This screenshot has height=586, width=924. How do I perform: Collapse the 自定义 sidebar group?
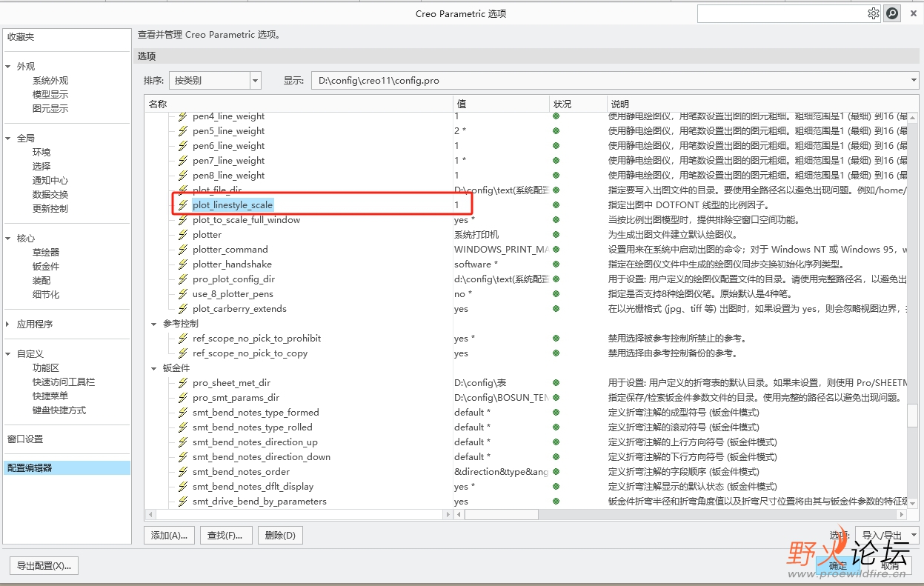(x=8, y=354)
